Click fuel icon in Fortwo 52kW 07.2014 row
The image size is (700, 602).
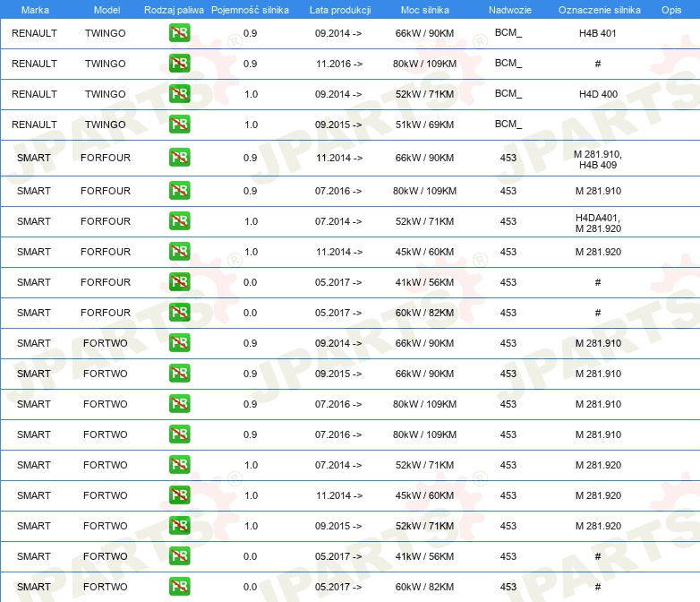[179, 464]
